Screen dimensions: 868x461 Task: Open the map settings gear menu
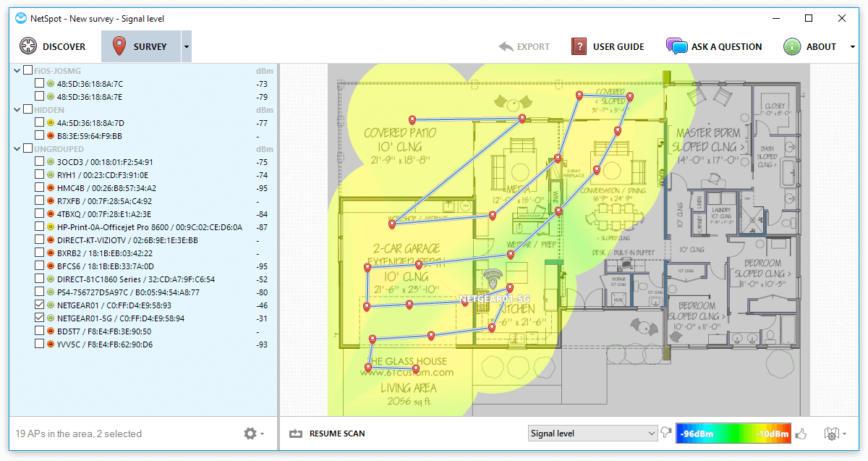(834, 433)
